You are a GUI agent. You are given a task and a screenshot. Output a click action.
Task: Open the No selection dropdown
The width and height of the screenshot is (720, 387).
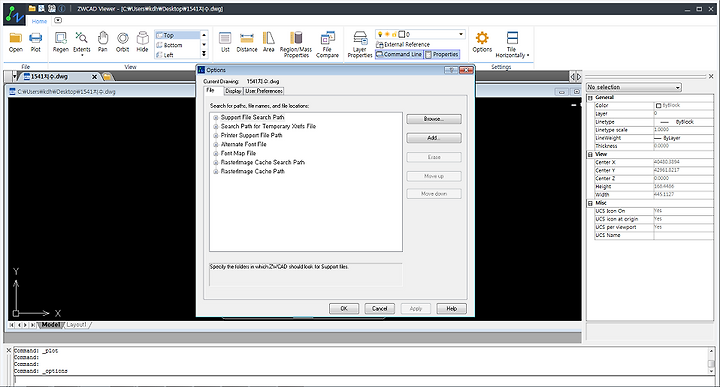[x=634, y=87]
